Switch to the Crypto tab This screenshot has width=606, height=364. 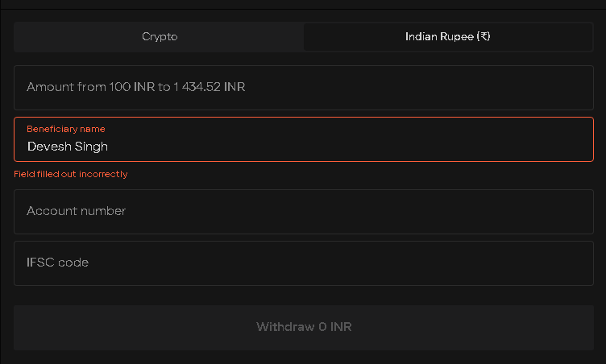point(160,37)
